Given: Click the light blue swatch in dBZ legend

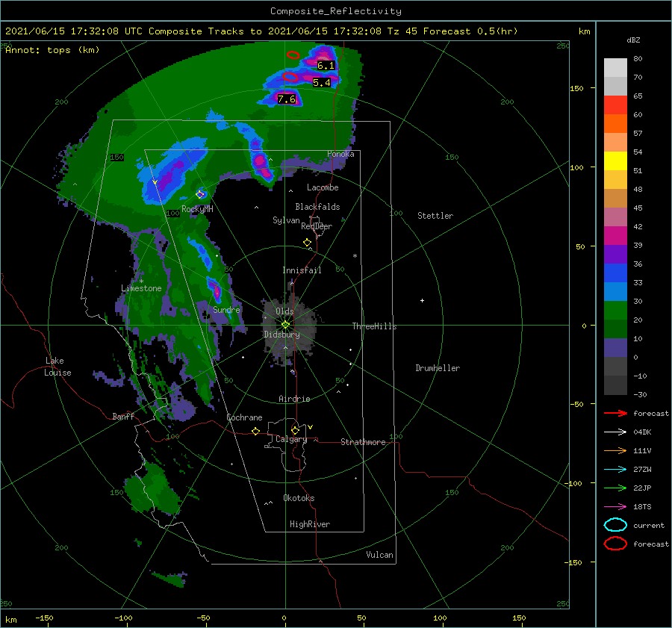Looking at the screenshot, I should tap(615, 291).
